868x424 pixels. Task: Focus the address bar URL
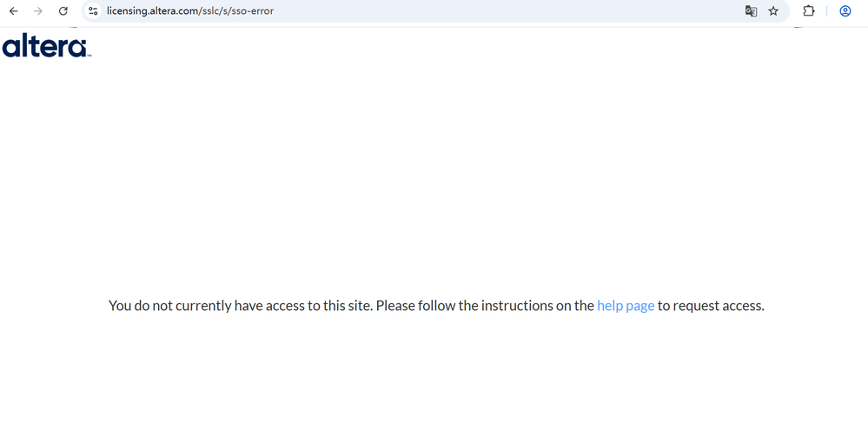[348, 11]
